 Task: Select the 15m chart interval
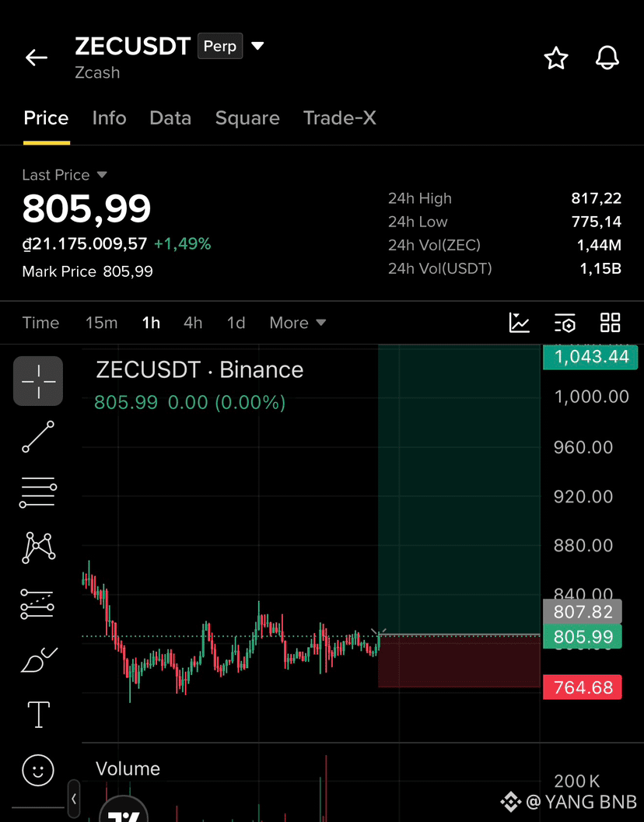point(102,323)
